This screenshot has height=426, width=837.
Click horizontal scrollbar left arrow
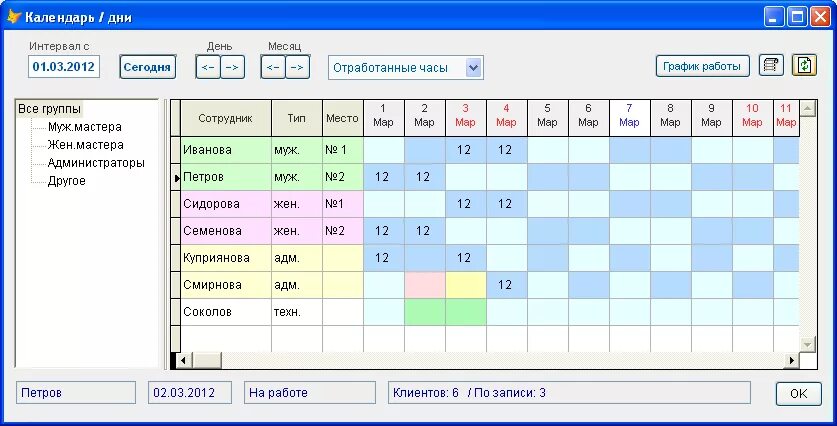click(184, 360)
